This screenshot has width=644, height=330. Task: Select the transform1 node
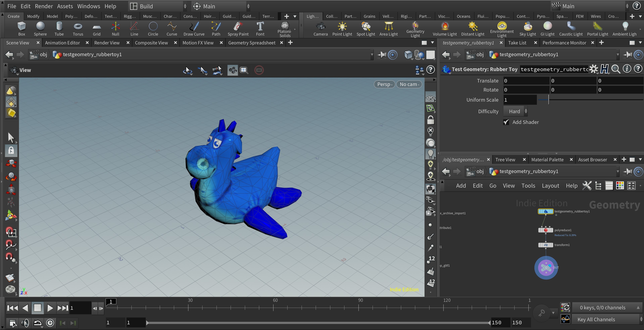click(546, 245)
